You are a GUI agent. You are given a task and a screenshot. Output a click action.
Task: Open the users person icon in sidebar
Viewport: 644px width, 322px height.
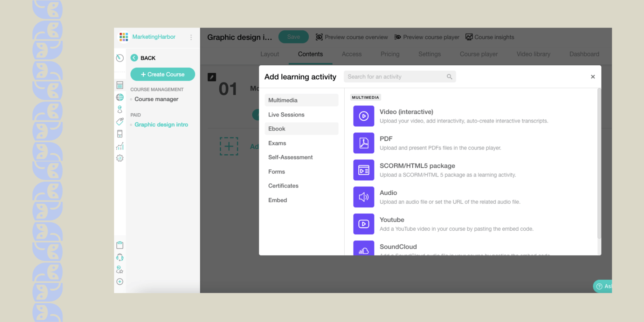pyautogui.click(x=120, y=109)
